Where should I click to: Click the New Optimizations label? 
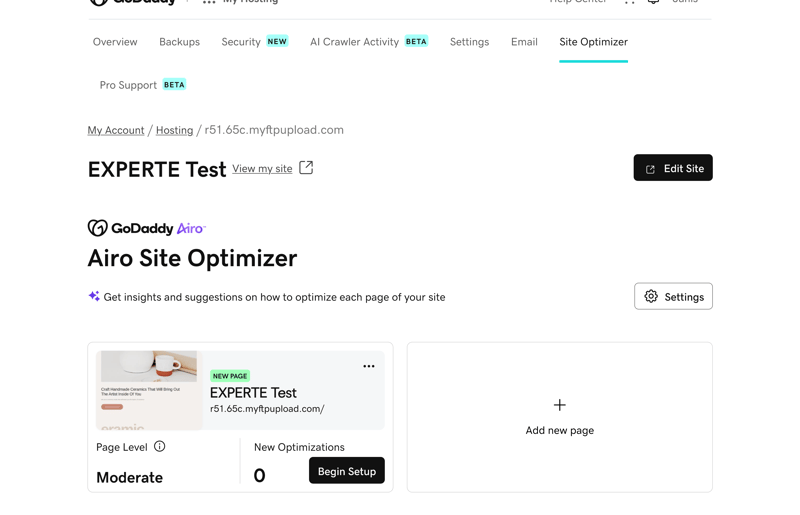point(299,447)
